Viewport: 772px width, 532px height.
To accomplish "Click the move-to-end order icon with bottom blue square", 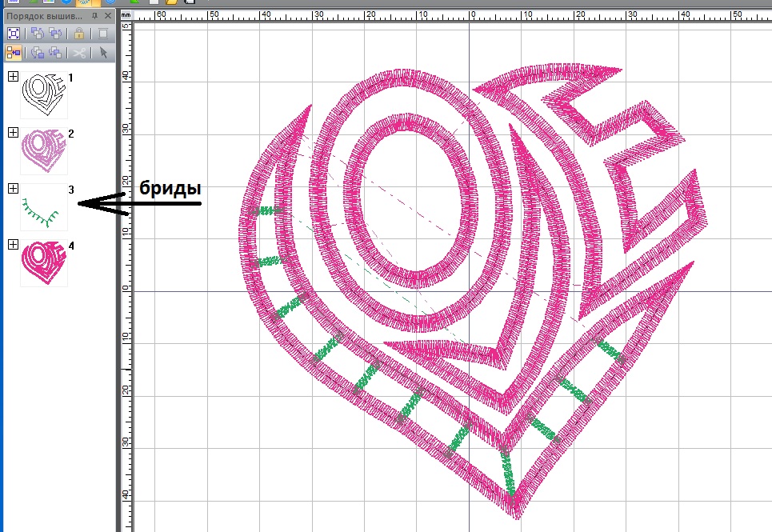I will (38, 52).
